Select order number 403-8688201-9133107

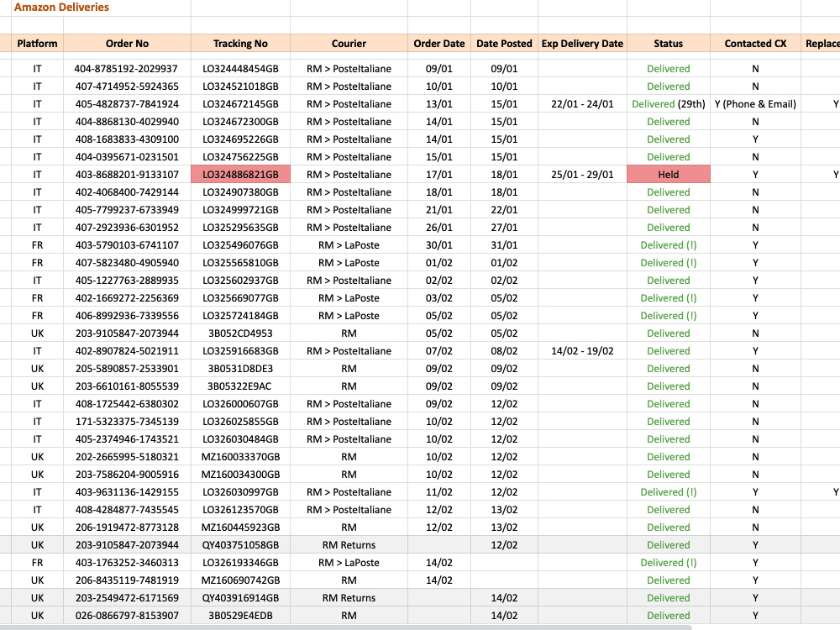(x=127, y=175)
